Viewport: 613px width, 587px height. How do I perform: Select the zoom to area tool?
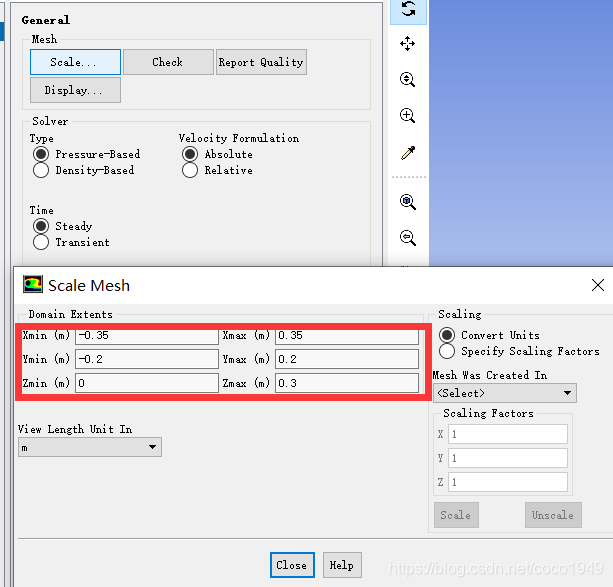tap(407, 116)
